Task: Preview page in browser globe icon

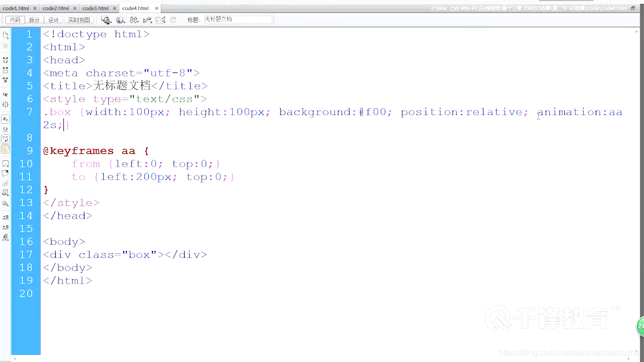Action: coord(120,20)
